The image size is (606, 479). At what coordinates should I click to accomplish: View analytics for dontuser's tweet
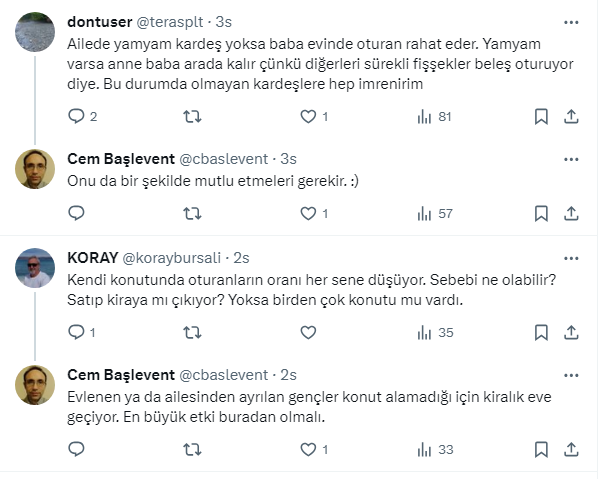click(x=424, y=117)
